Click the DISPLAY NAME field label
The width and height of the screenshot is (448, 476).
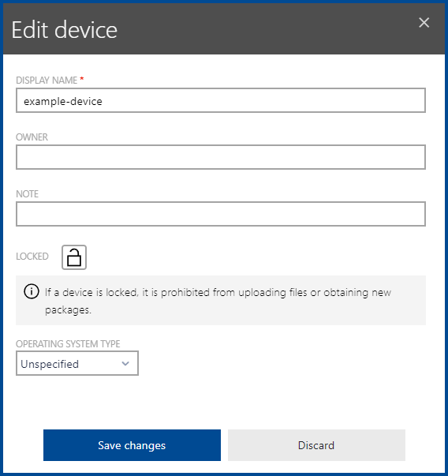[x=47, y=81]
